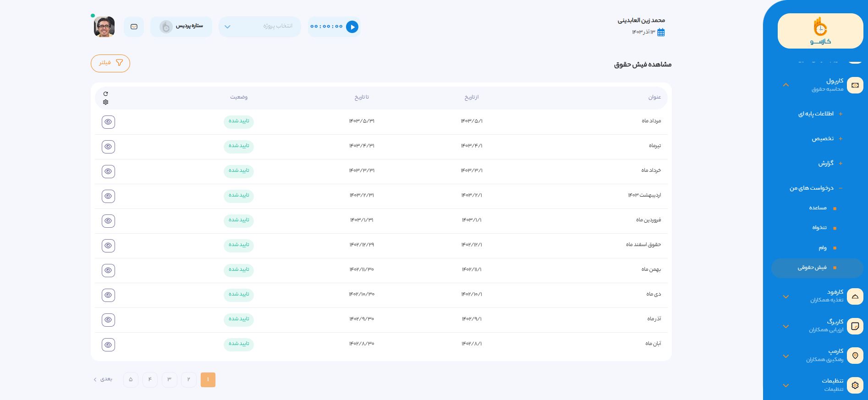View the مرداد ماه payslip eye icon
This screenshot has width=868, height=400.
point(108,122)
